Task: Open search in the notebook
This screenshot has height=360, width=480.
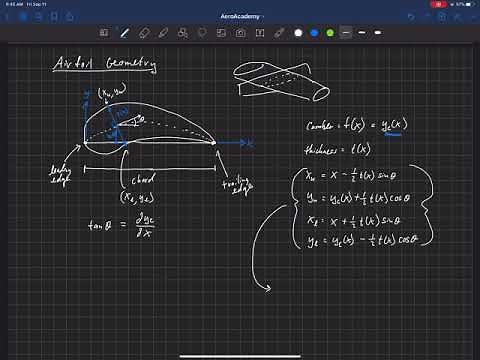Action: pos(38,17)
